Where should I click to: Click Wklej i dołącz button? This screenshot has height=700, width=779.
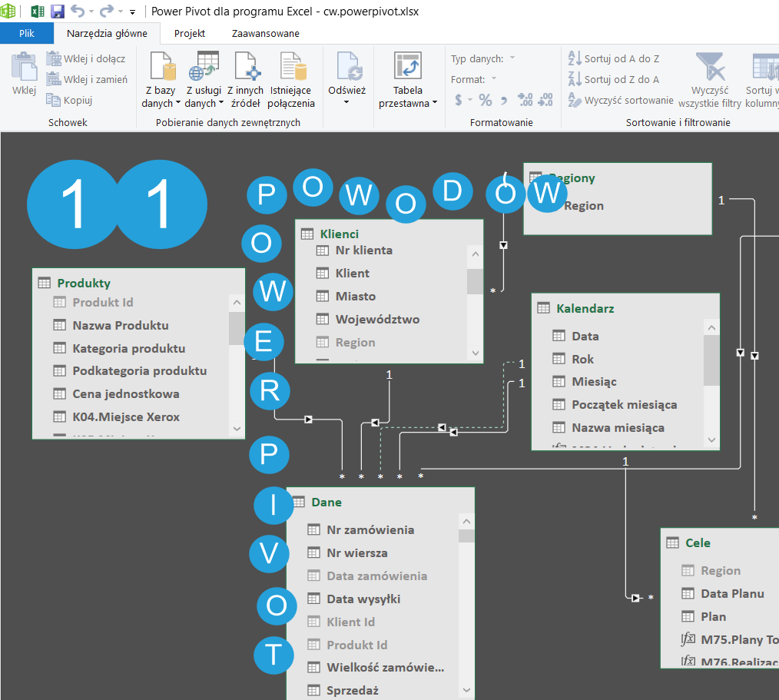86,58
